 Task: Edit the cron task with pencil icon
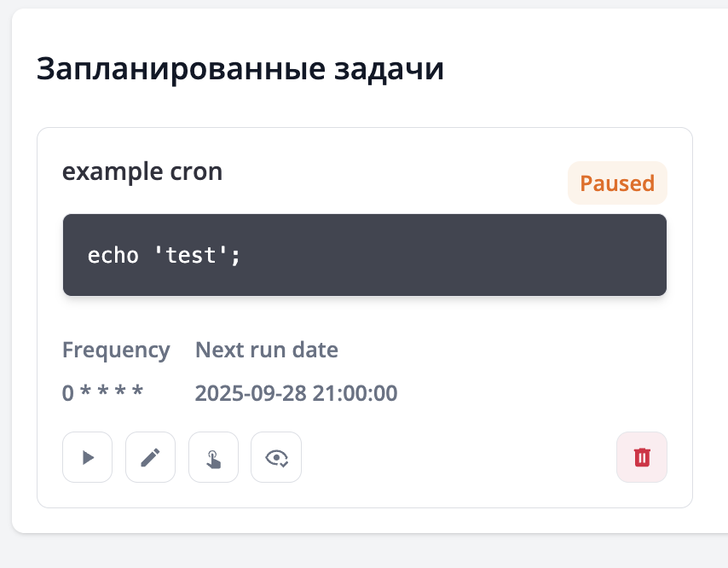click(x=150, y=457)
